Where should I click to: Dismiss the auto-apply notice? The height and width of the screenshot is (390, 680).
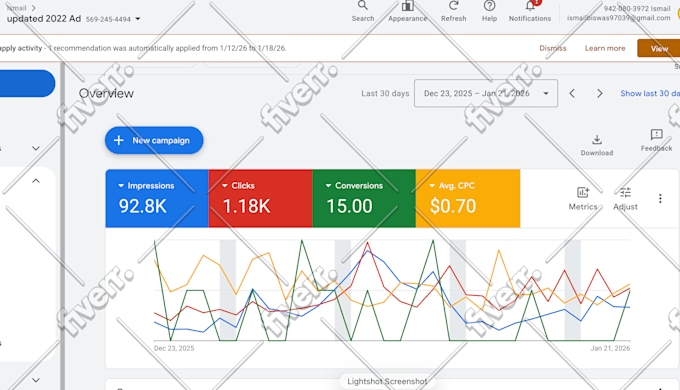tap(552, 48)
